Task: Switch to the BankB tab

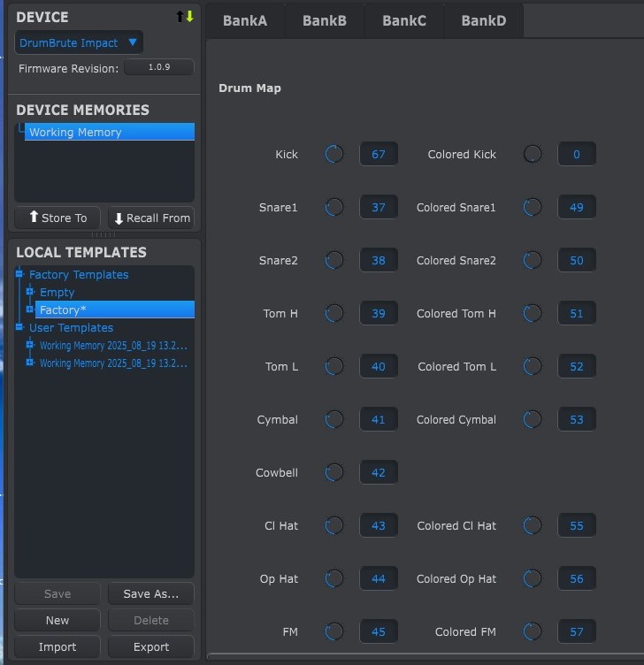Action: tap(324, 20)
